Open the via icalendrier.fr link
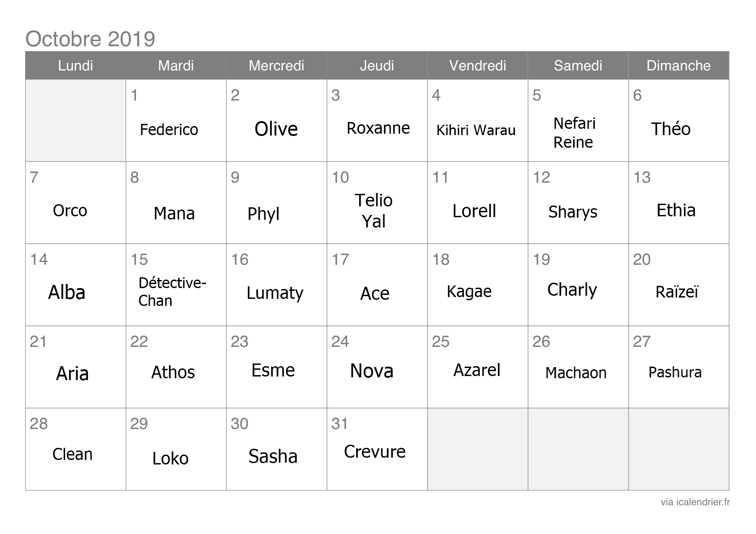This screenshot has height=534, width=756. (x=695, y=502)
